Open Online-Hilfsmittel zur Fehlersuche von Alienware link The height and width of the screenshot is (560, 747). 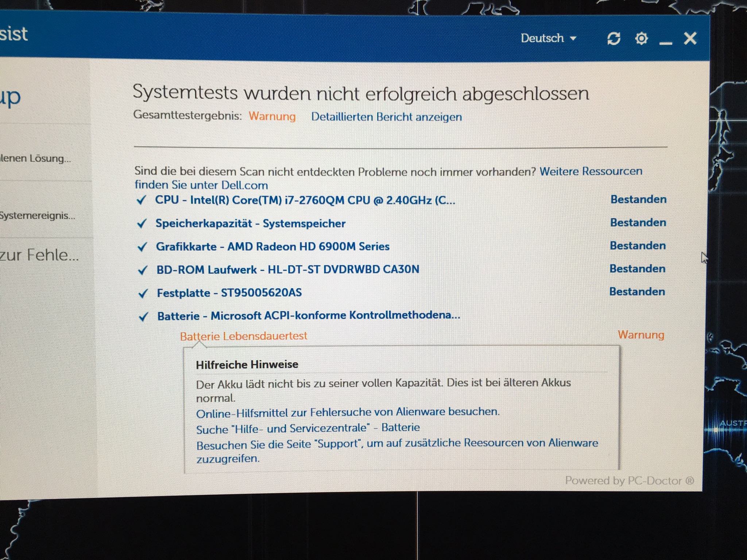[348, 412]
